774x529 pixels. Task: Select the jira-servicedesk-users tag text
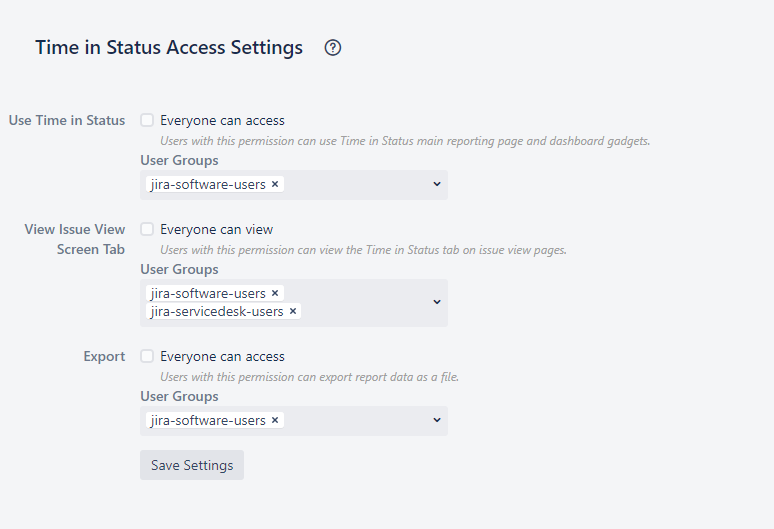pyautogui.click(x=217, y=311)
